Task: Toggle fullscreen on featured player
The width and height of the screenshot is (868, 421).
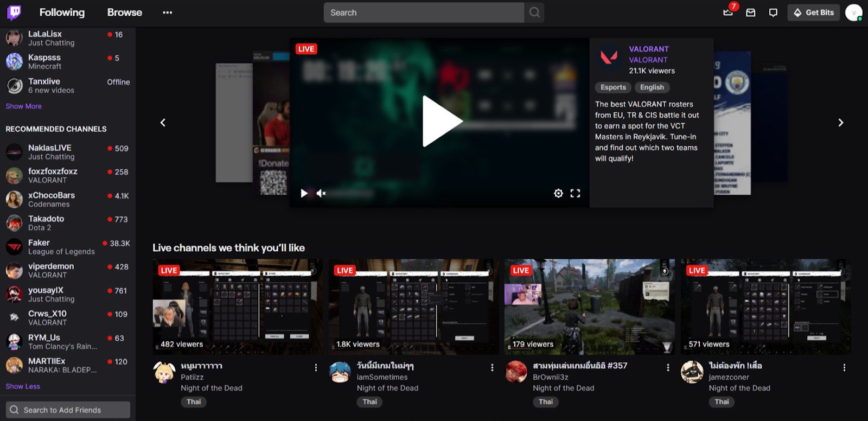Action: click(575, 193)
